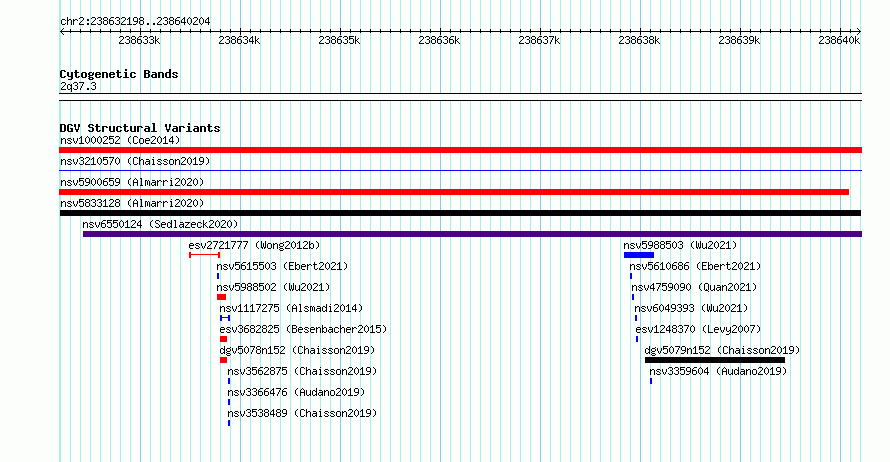890x462 pixels.
Task: Select the nsv5833128 (Almarri2020) label
Action: point(132,203)
